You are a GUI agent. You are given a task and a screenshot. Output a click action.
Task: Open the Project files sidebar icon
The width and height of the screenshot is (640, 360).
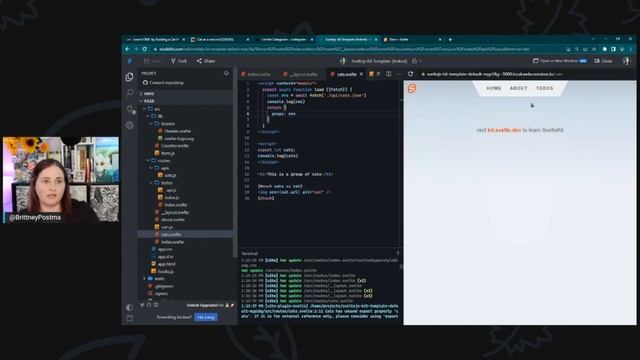(130, 77)
